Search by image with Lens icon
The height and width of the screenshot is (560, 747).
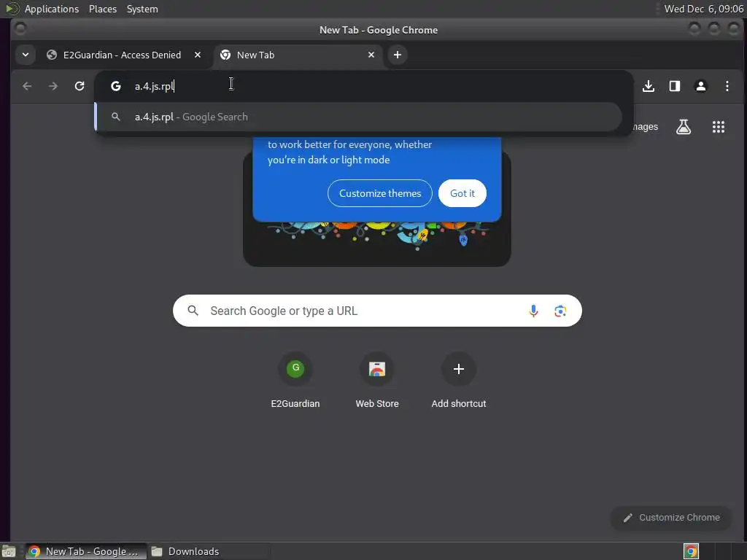coord(560,311)
